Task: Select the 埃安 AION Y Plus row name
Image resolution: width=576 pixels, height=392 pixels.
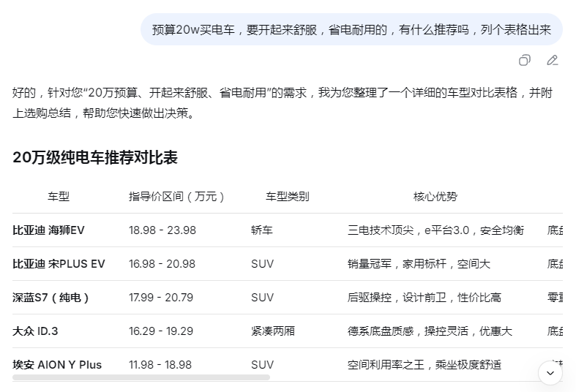Action: click(x=57, y=365)
